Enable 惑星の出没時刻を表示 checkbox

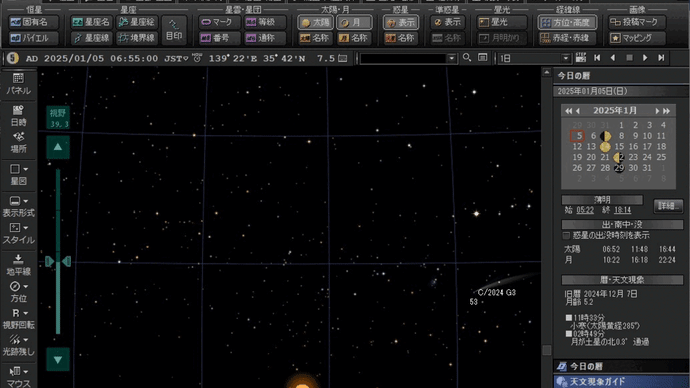[x=566, y=235]
